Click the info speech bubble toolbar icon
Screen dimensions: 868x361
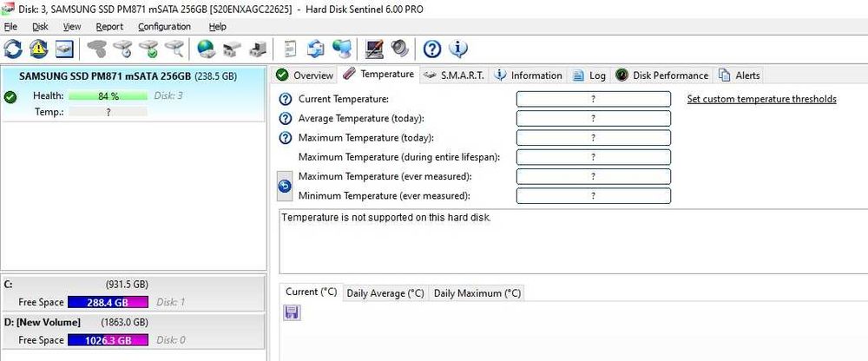[x=457, y=49]
